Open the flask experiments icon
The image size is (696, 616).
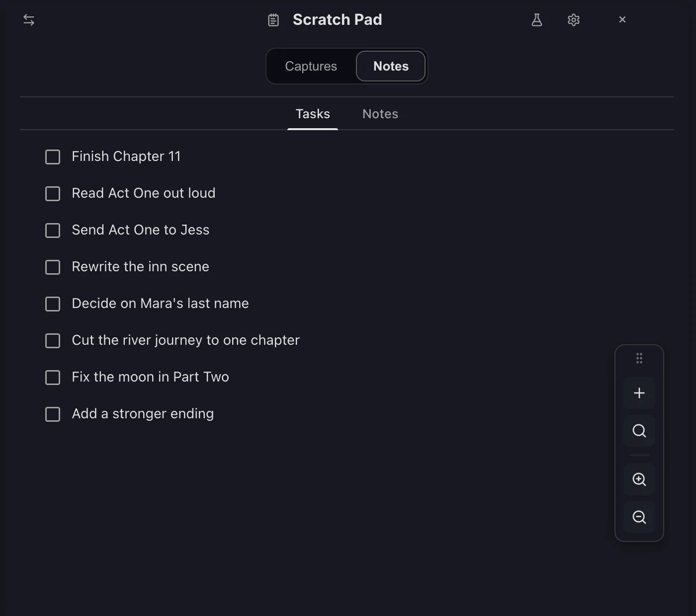click(537, 20)
